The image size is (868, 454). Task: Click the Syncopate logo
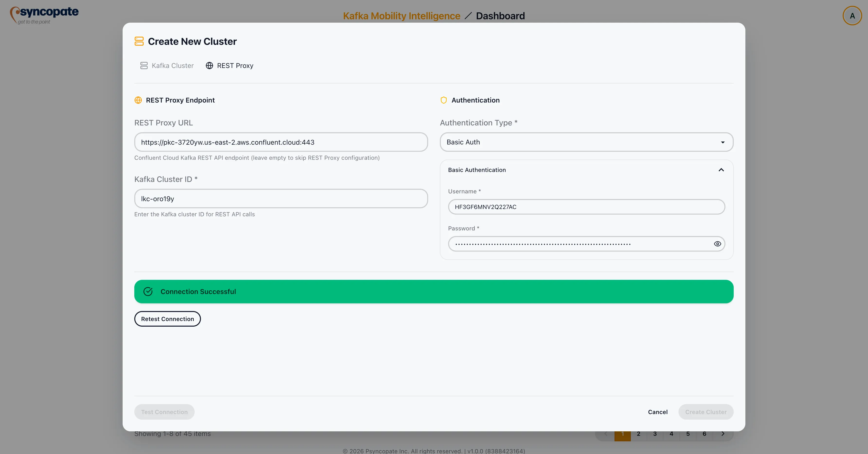click(44, 15)
